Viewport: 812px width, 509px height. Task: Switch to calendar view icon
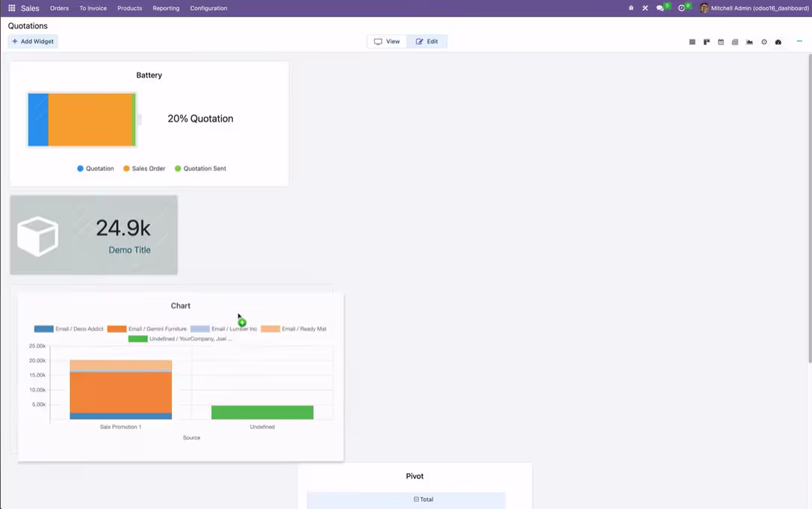pos(721,42)
